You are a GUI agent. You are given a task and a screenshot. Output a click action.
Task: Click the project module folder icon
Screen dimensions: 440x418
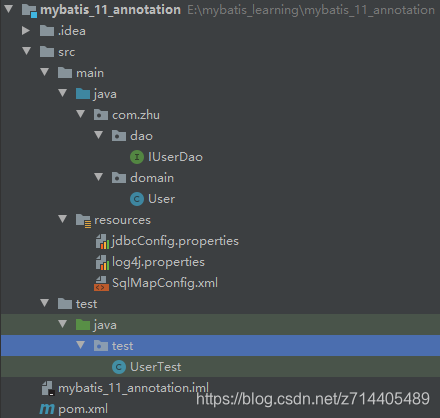tap(29, 10)
